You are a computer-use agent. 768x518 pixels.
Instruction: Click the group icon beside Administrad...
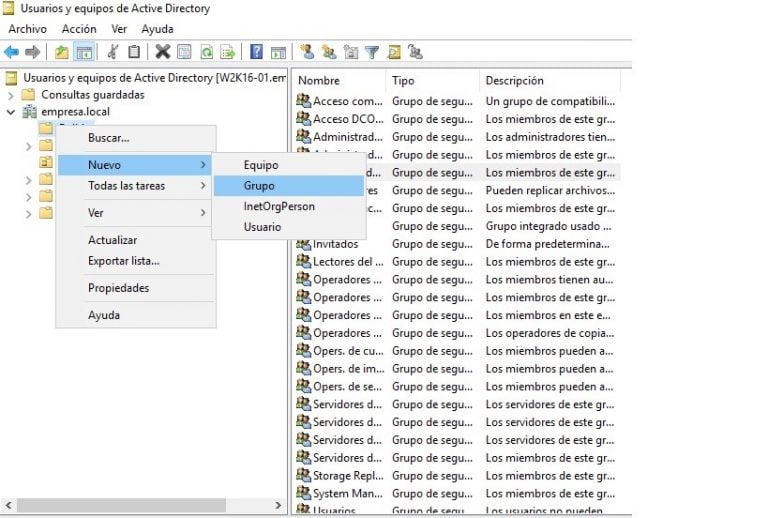[x=303, y=136]
